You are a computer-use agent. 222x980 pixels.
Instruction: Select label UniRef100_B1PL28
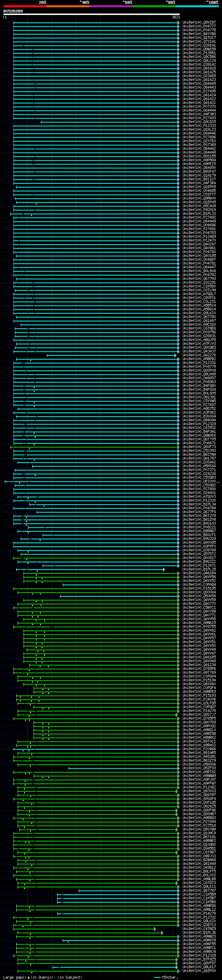click(199, 569)
